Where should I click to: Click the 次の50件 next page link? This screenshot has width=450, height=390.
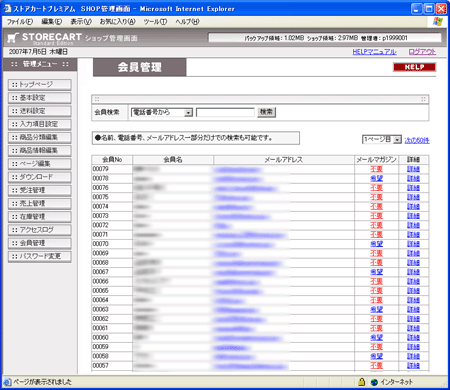click(x=417, y=140)
